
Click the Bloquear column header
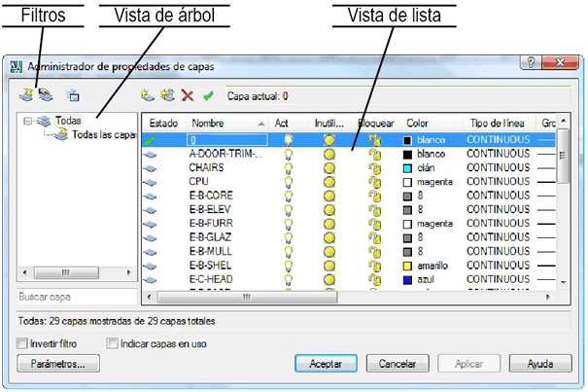pyautogui.click(x=376, y=124)
